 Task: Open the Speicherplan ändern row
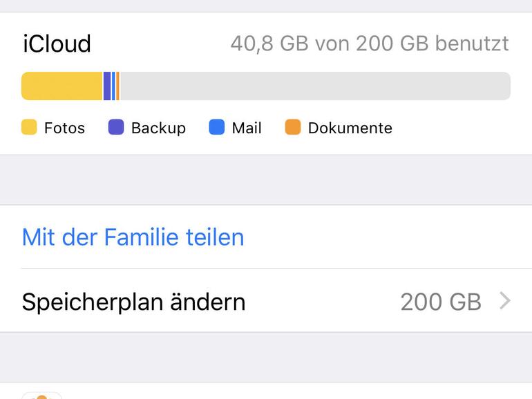[x=133, y=302]
